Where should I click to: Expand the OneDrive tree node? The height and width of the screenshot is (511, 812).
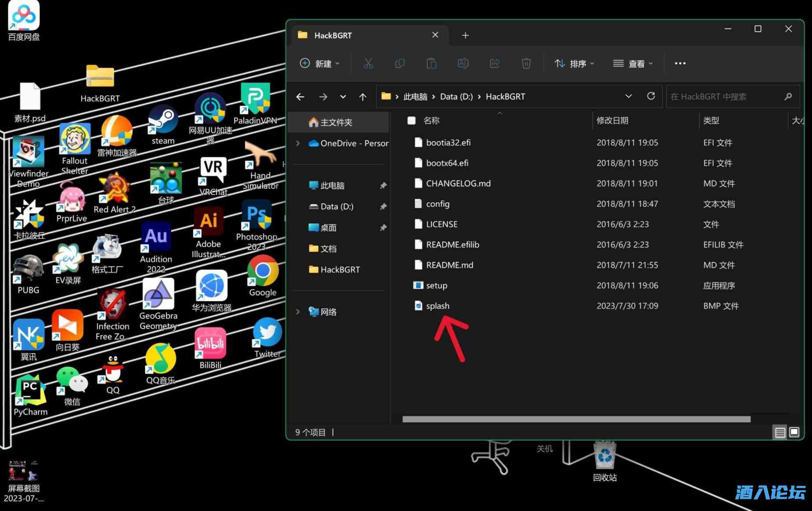298,143
